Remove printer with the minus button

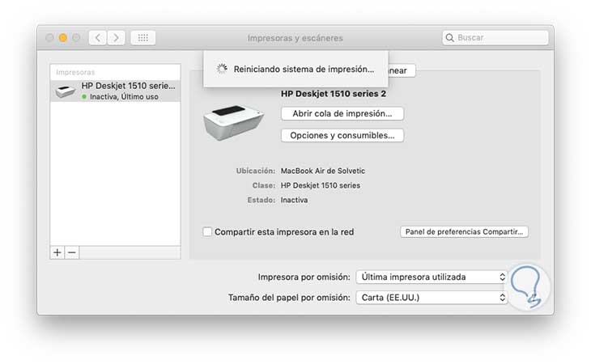pyautogui.click(x=72, y=252)
